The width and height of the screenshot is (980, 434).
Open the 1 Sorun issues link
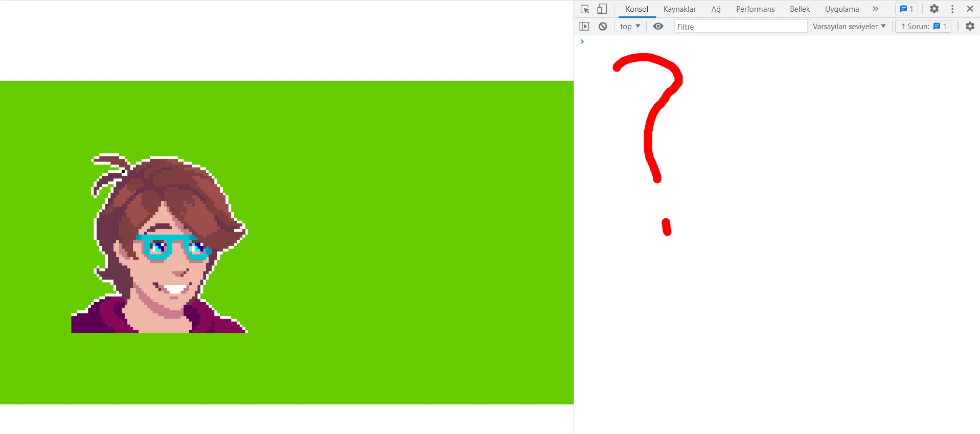point(924,27)
